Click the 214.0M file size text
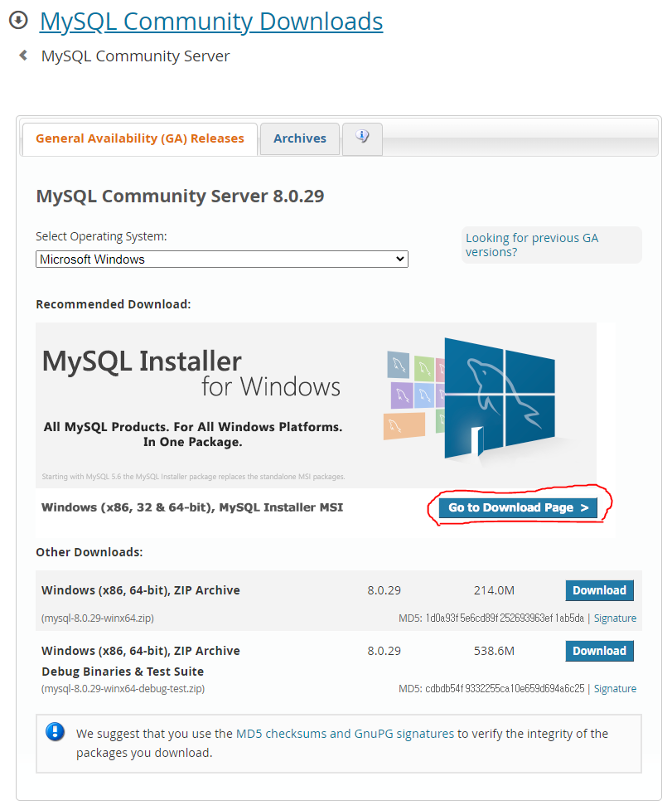 click(494, 590)
